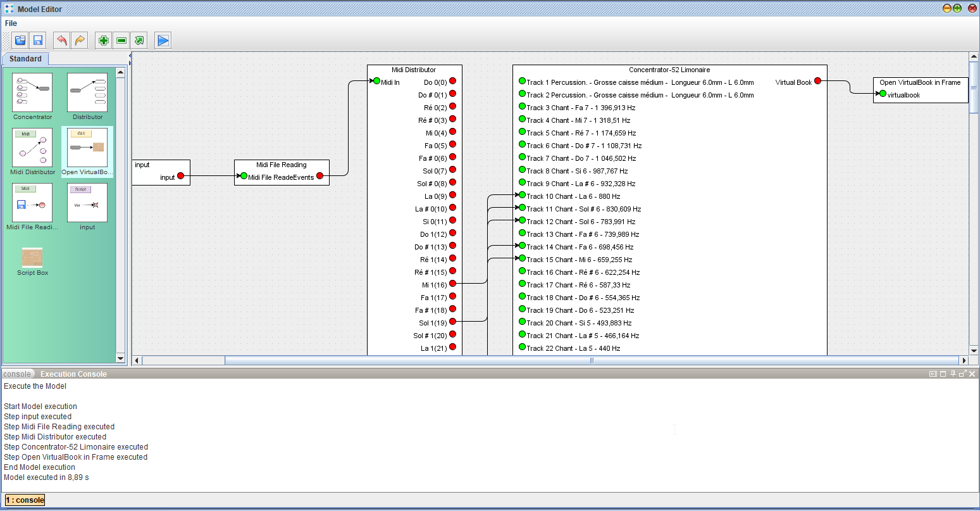Screen dimensions: 980x511
Task: Maximize the Execution Console panel
Action: pos(943,374)
